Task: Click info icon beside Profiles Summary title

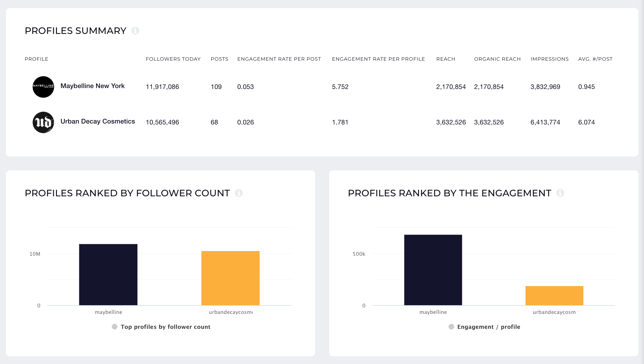Action: (x=135, y=30)
